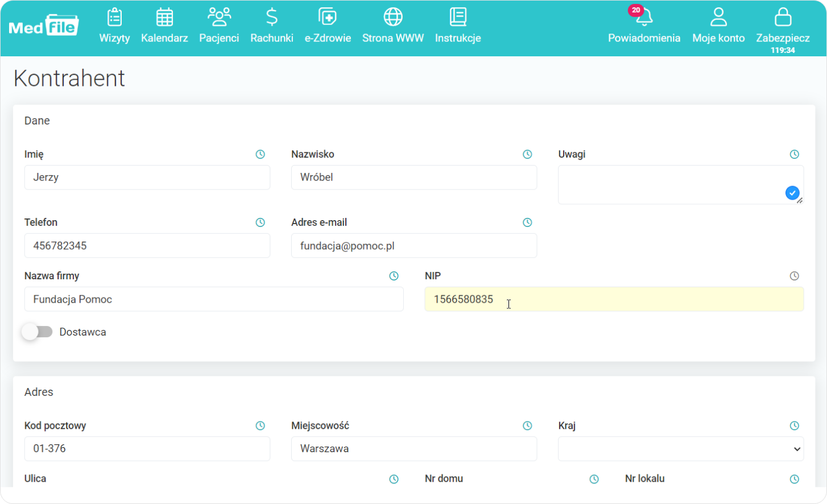Click the Adres section title
Image resolution: width=827 pixels, height=504 pixels.
tap(39, 392)
